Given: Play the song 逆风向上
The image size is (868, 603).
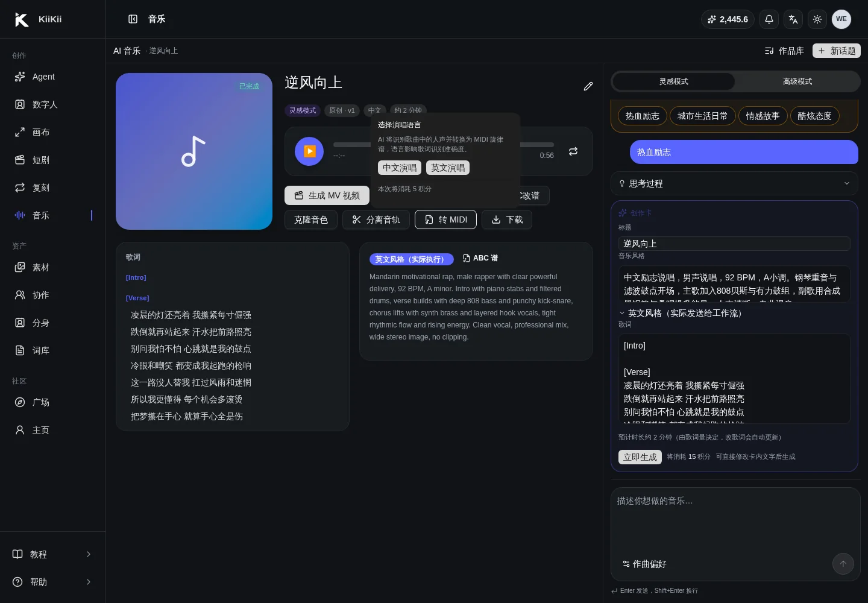Looking at the screenshot, I should 309,151.
